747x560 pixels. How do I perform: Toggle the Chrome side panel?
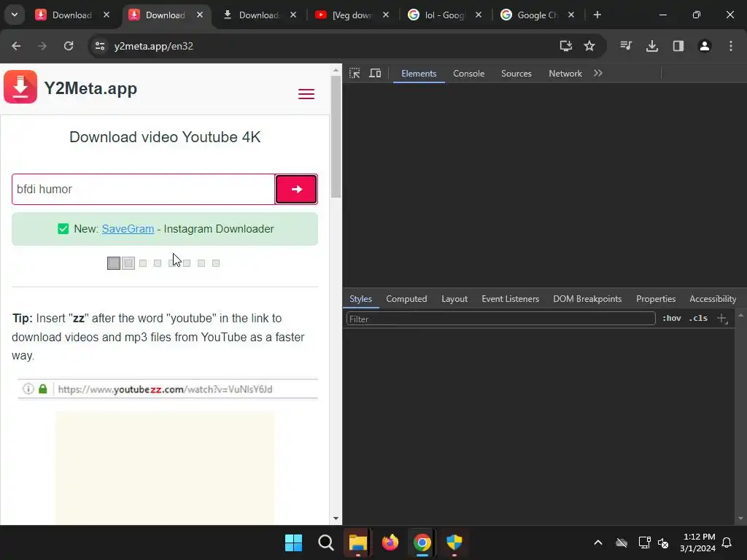pyautogui.click(x=678, y=46)
